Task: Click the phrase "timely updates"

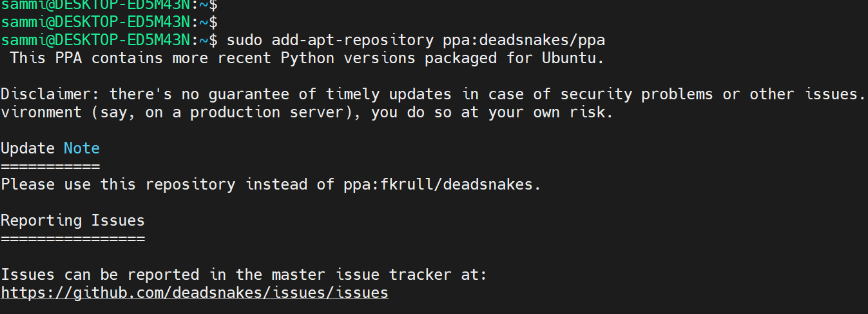Action: coord(389,94)
